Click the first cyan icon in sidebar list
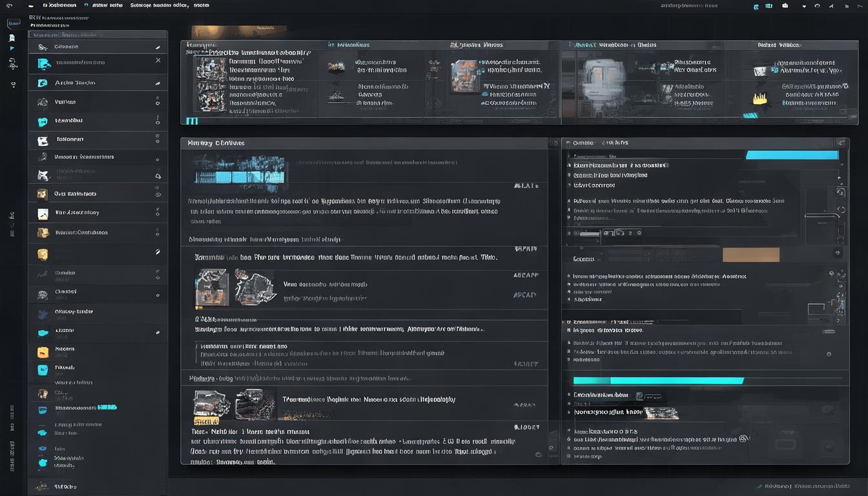Viewport: 868px width, 496px height. pyautogui.click(x=44, y=63)
